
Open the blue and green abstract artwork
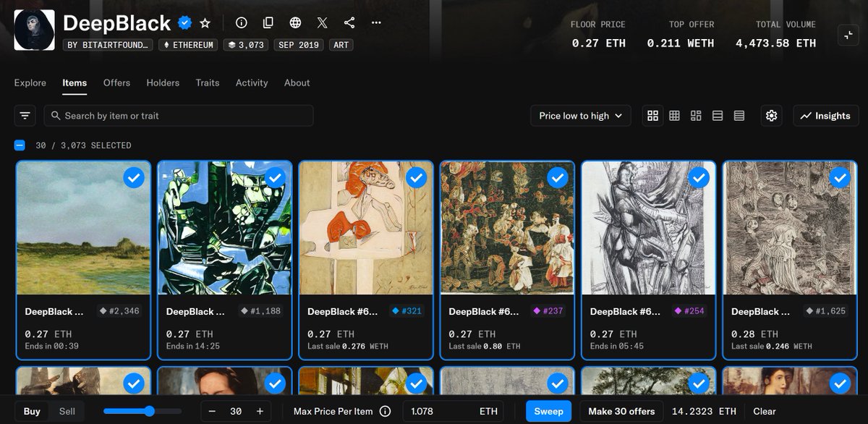pos(225,228)
